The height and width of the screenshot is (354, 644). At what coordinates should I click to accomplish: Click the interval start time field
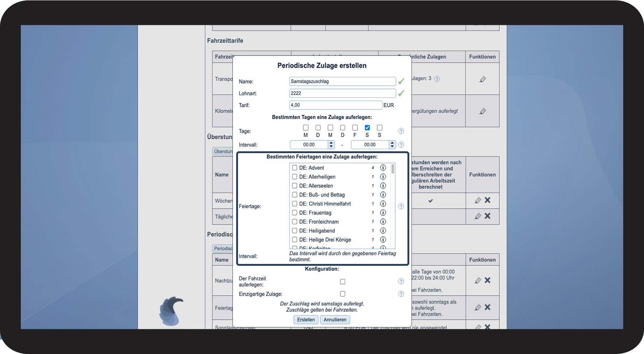tap(309, 145)
